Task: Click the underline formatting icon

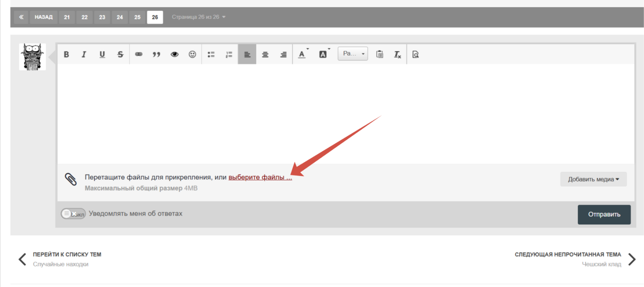Action: tap(102, 54)
